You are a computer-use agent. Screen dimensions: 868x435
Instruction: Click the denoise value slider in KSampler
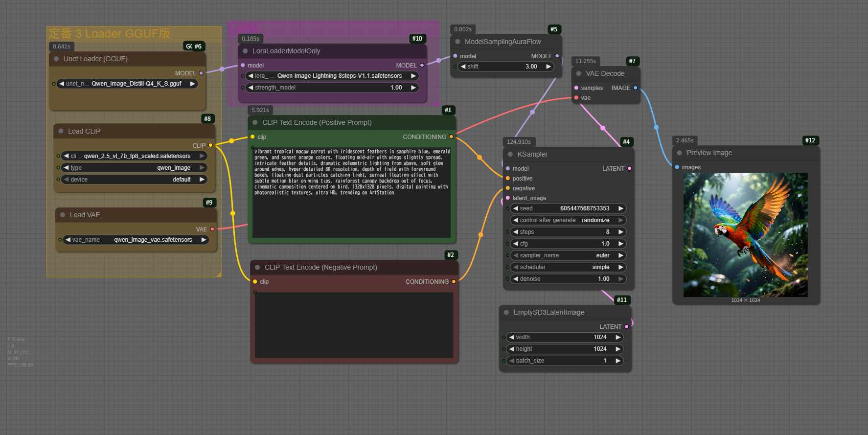(x=568, y=279)
